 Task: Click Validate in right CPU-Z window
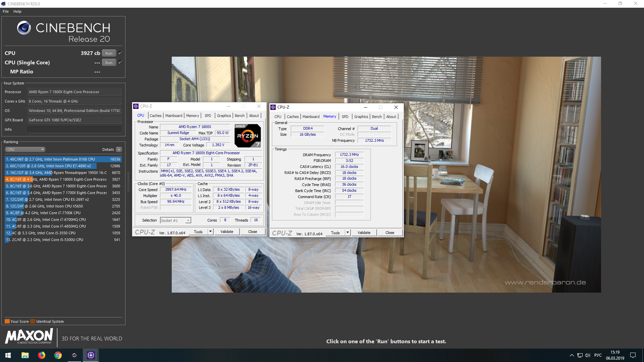click(x=364, y=233)
